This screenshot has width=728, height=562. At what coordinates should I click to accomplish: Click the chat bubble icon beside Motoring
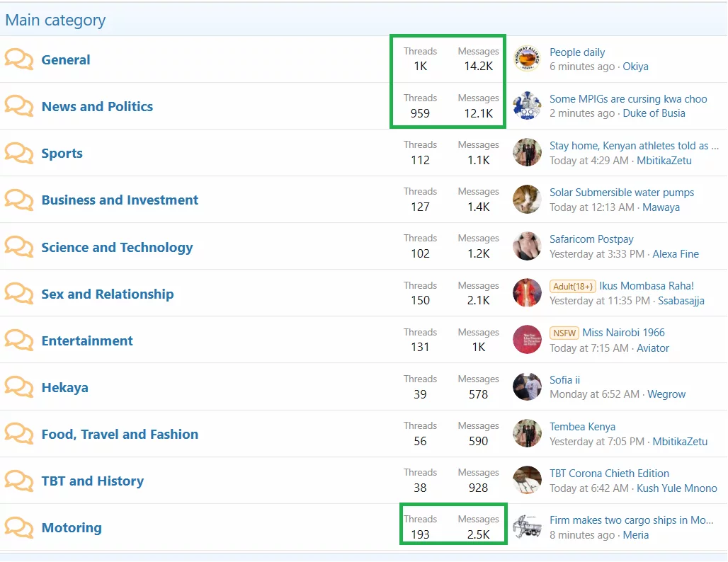tap(19, 527)
